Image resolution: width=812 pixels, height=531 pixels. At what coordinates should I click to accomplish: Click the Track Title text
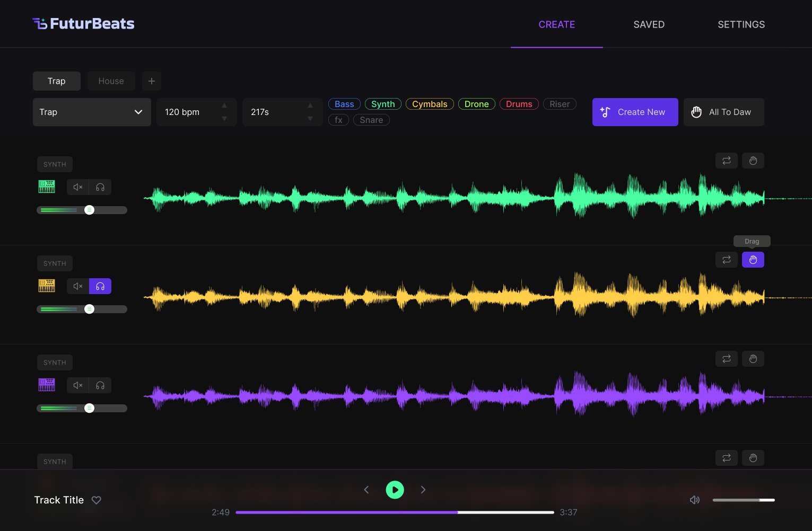coord(59,500)
